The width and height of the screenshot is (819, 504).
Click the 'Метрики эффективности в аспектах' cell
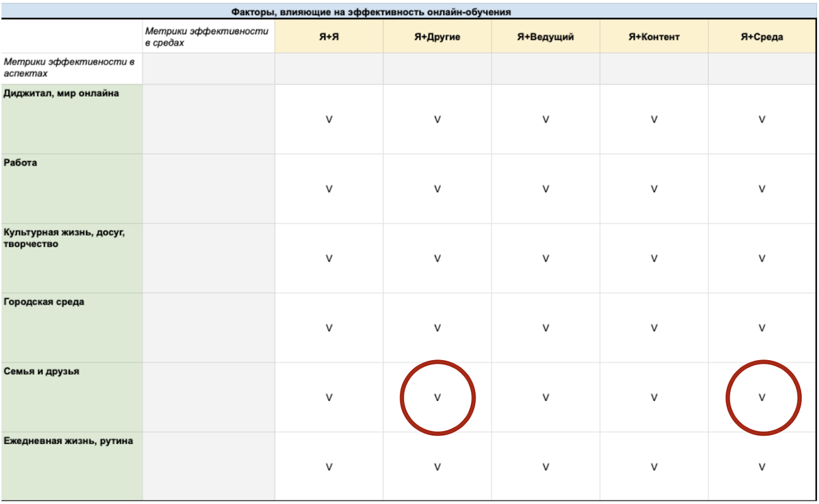72,68
